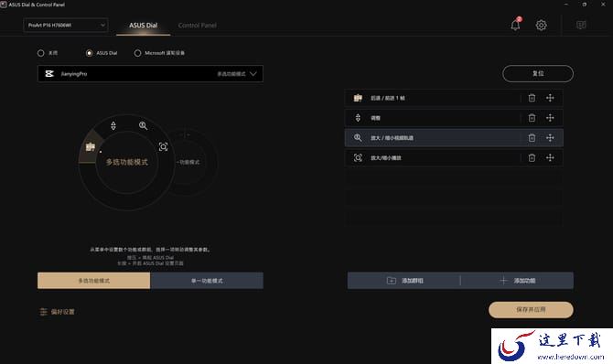Screen dimensions: 613x364
Task: Minimize the ASUS Dial window
Action: point(566,5)
